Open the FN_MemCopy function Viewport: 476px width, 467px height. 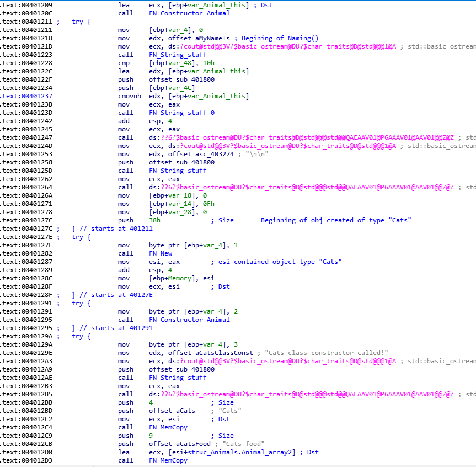click(x=168, y=427)
